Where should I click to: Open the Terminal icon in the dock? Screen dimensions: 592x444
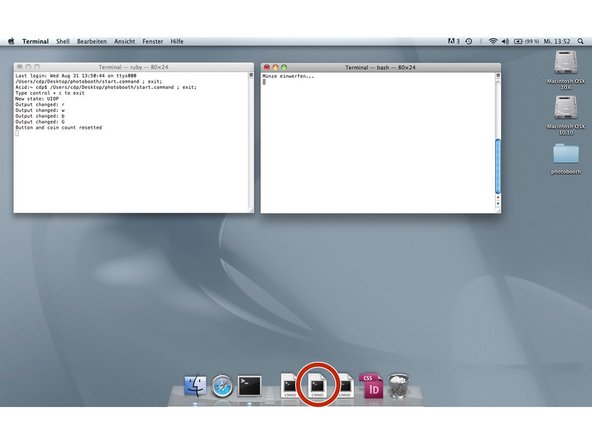click(249, 386)
